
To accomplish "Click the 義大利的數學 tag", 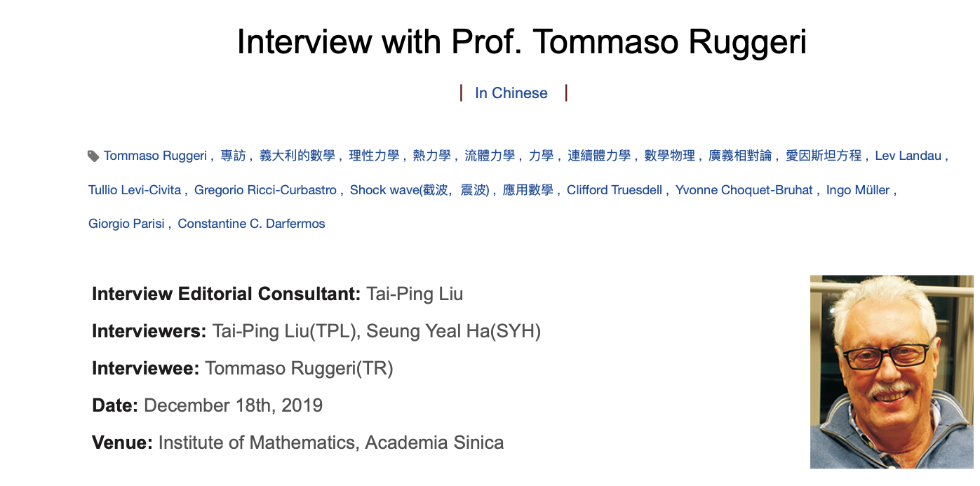I will click(x=297, y=156).
